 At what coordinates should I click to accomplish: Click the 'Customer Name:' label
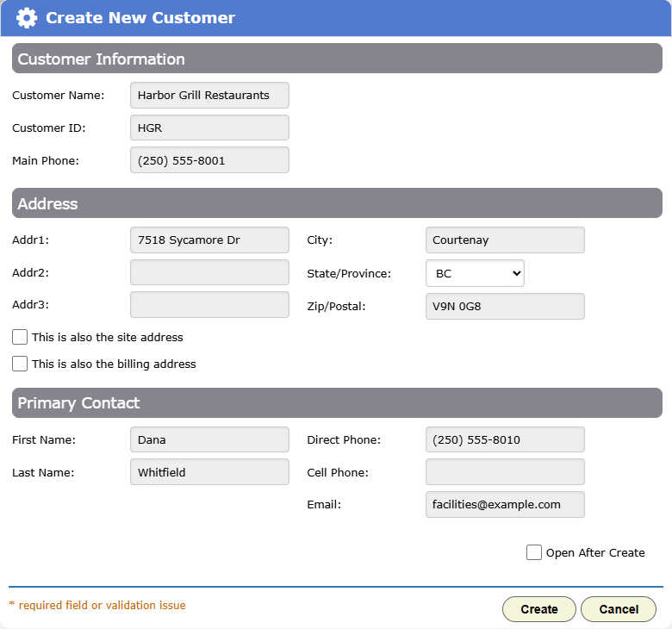point(59,95)
